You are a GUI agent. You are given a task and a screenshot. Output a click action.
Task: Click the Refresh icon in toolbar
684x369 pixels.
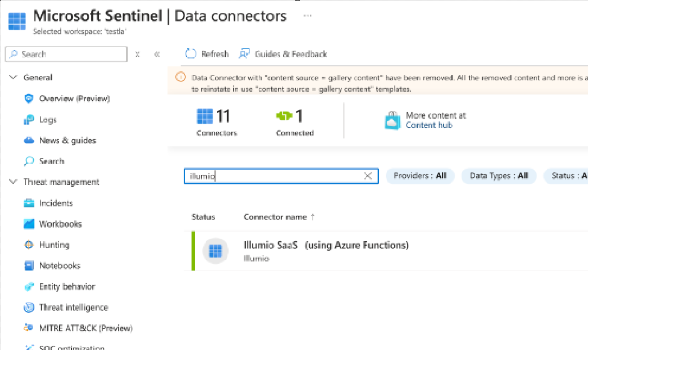pos(191,54)
